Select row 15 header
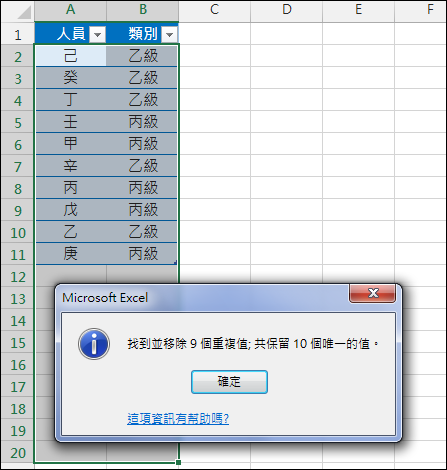Image resolution: width=447 pixels, height=470 pixels. click(18, 342)
